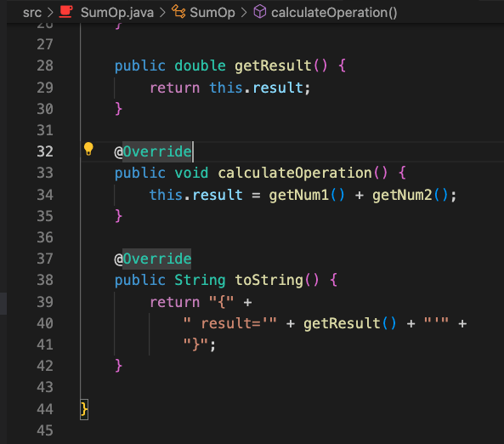The width and height of the screenshot is (504, 444).
Task: Click line number 44 in the gutter
Action: (x=45, y=409)
